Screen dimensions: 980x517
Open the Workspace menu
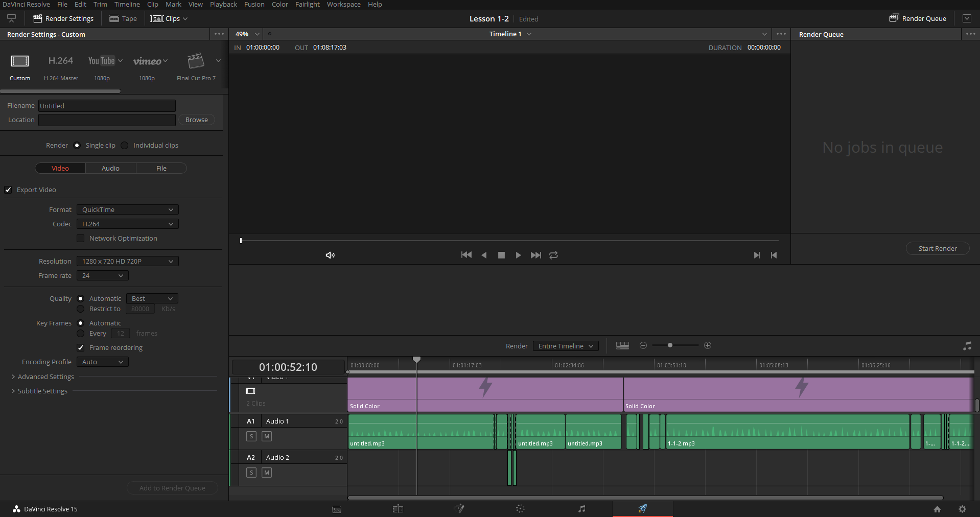point(343,5)
